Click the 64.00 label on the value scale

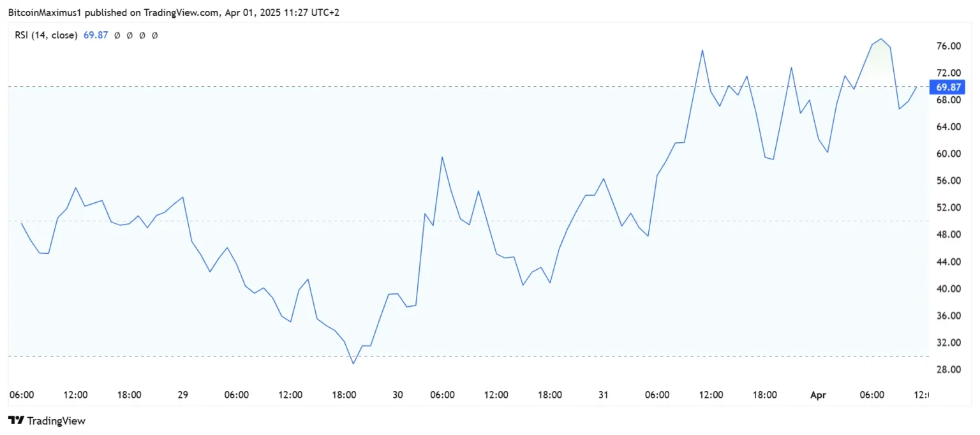[949, 127]
